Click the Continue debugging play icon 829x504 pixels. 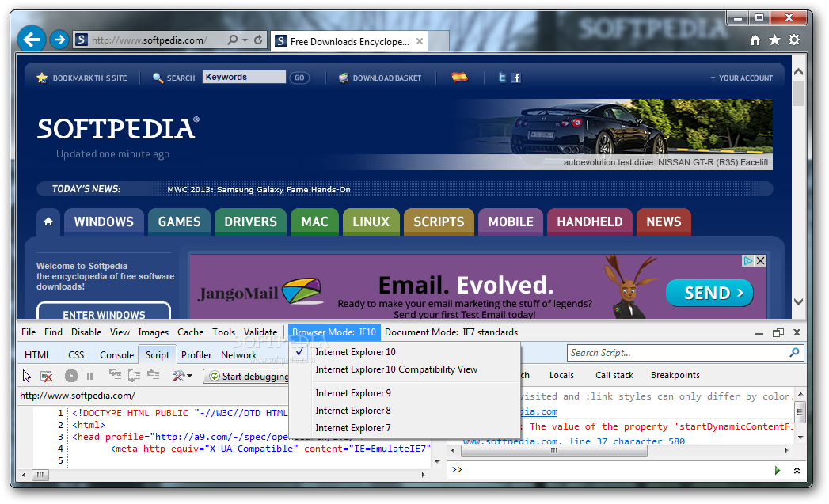[70, 376]
